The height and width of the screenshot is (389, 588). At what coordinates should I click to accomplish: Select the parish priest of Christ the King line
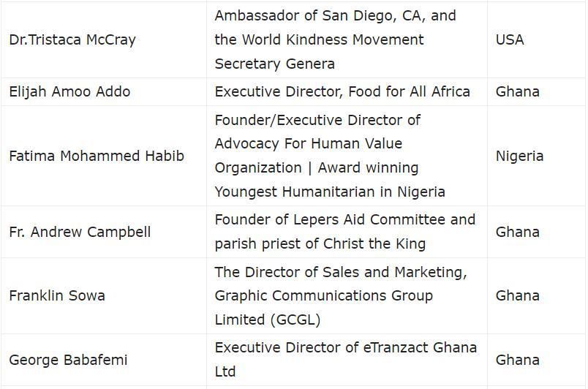[x=320, y=244]
